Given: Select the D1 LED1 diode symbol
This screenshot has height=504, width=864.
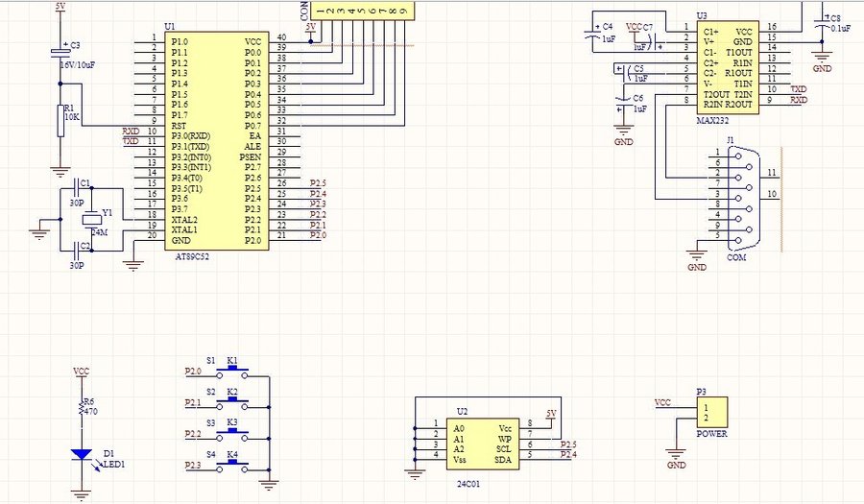Looking at the screenshot, I should click(x=82, y=454).
